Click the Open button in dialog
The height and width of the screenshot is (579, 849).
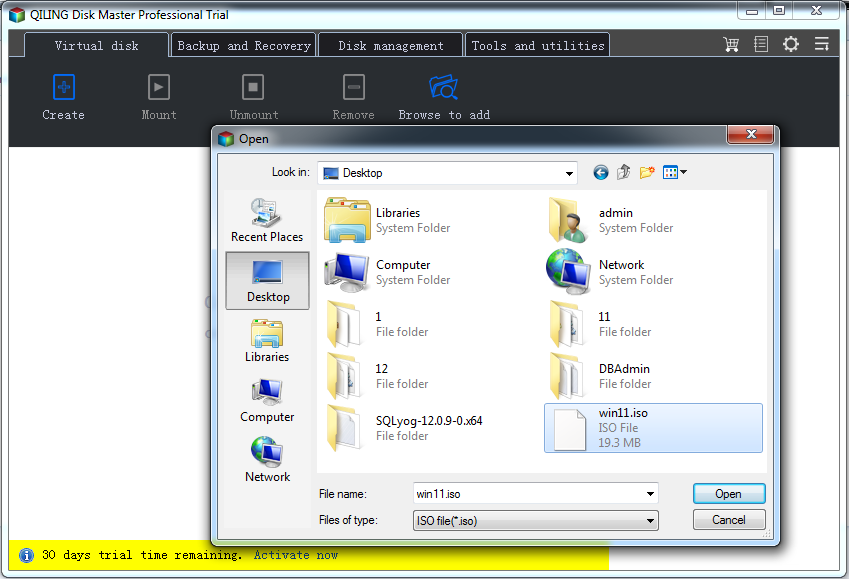coord(729,494)
